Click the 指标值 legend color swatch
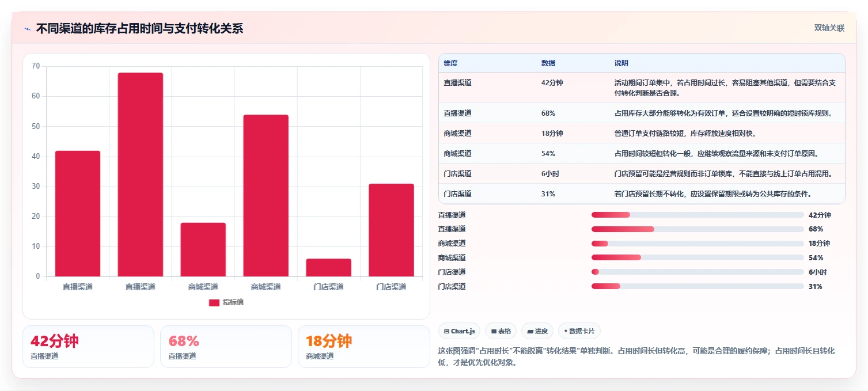868x391 pixels. click(x=214, y=302)
